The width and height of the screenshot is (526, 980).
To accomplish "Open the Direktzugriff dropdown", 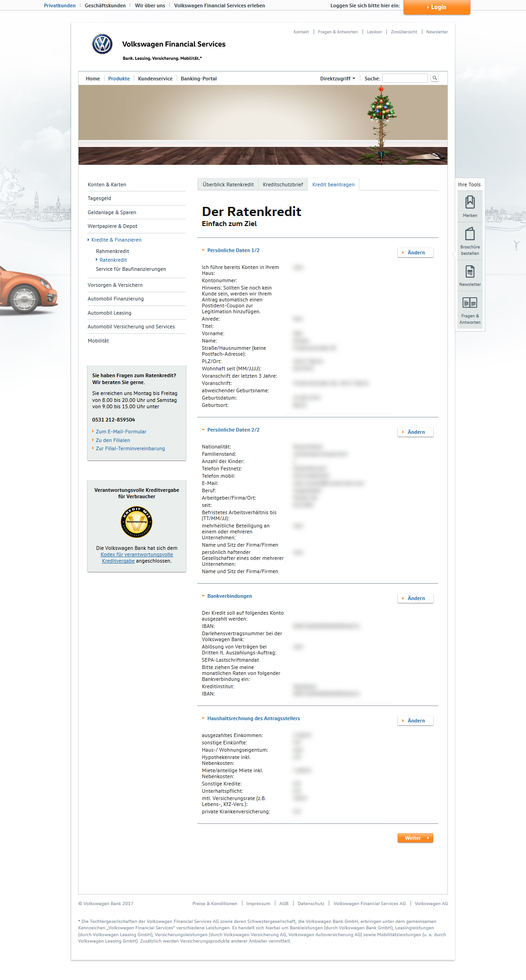I will coord(337,79).
